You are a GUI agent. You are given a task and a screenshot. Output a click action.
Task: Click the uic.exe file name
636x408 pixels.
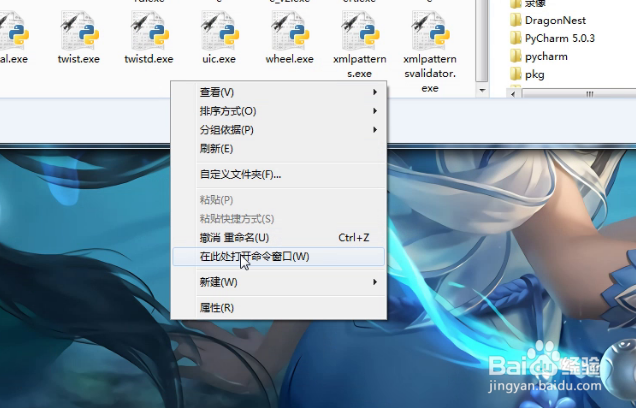pyautogui.click(x=219, y=59)
